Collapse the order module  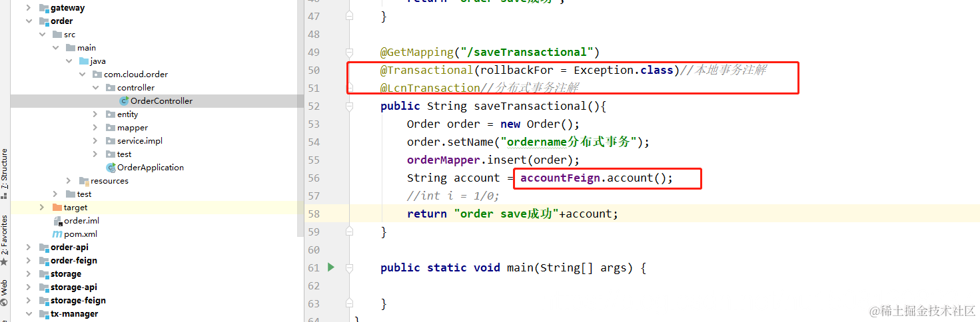[x=29, y=21]
